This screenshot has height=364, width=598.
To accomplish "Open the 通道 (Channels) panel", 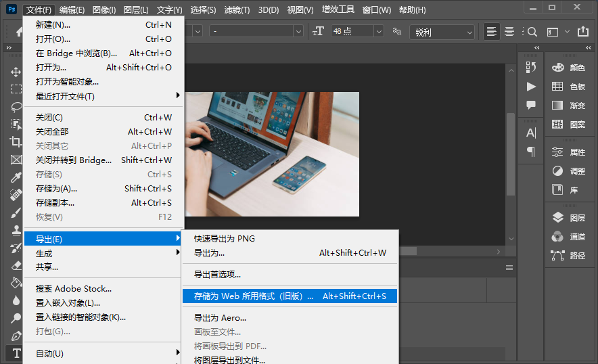I will pos(569,237).
